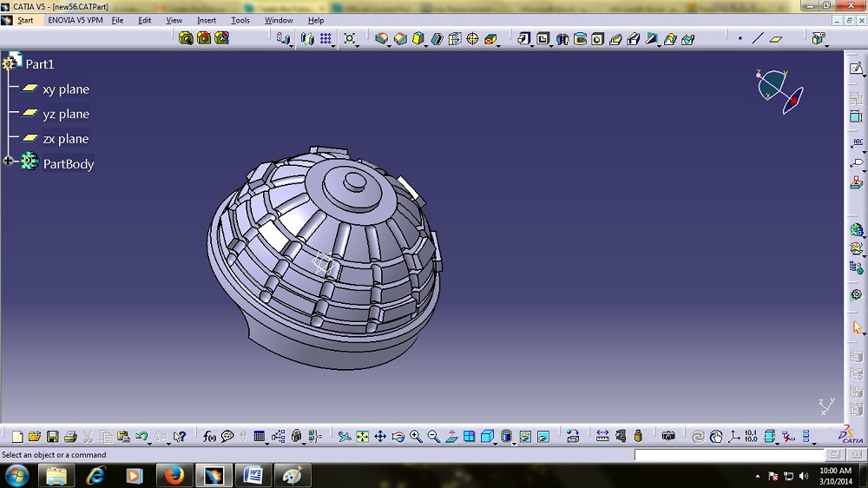Select xy plane in specification tree

tap(65, 89)
